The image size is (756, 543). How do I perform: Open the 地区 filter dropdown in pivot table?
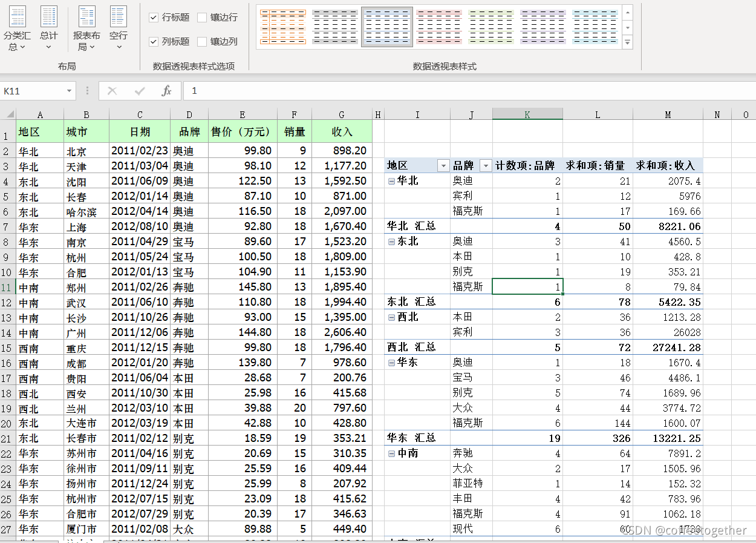pyautogui.click(x=443, y=166)
